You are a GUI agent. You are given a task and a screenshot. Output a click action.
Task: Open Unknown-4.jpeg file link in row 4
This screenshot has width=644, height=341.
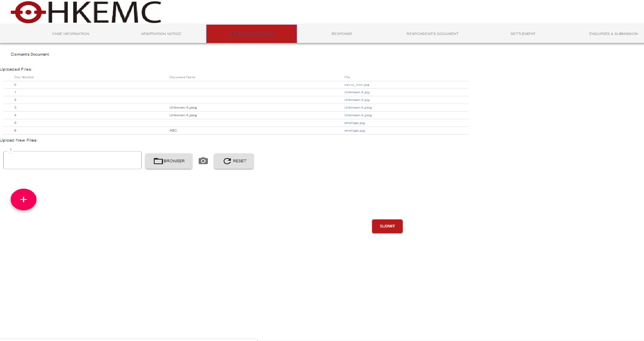coord(358,115)
